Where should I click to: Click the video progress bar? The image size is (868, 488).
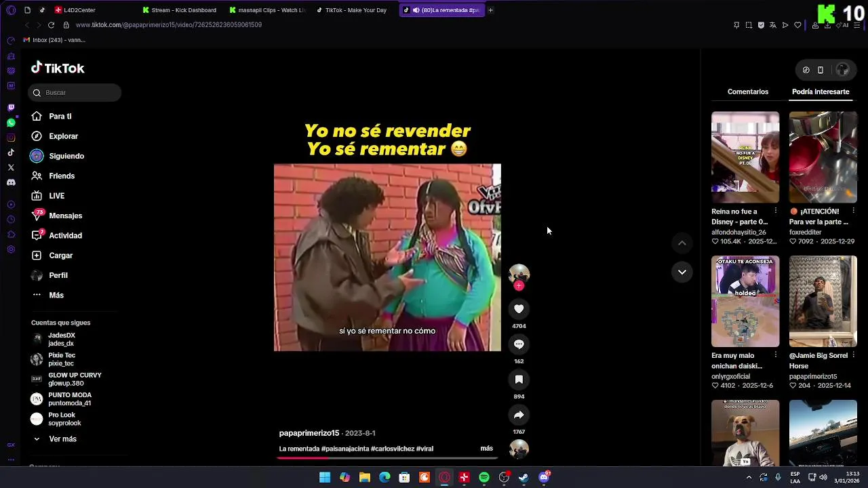pos(387,457)
